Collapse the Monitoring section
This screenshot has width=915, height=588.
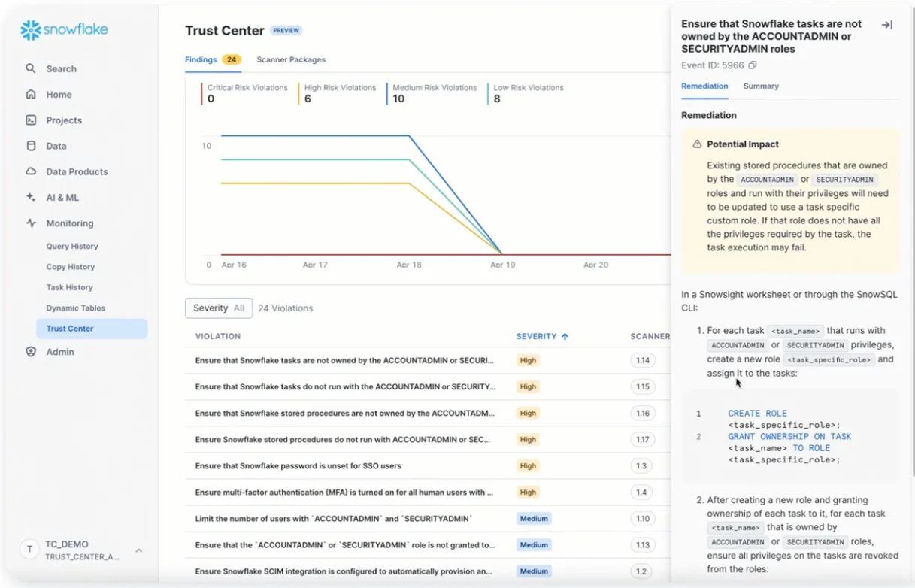[x=69, y=223]
